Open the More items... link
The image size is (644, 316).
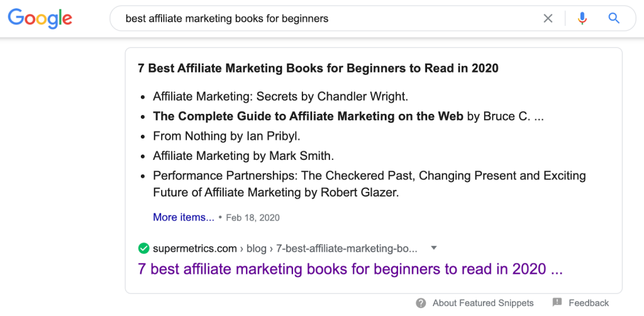pyautogui.click(x=184, y=217)
